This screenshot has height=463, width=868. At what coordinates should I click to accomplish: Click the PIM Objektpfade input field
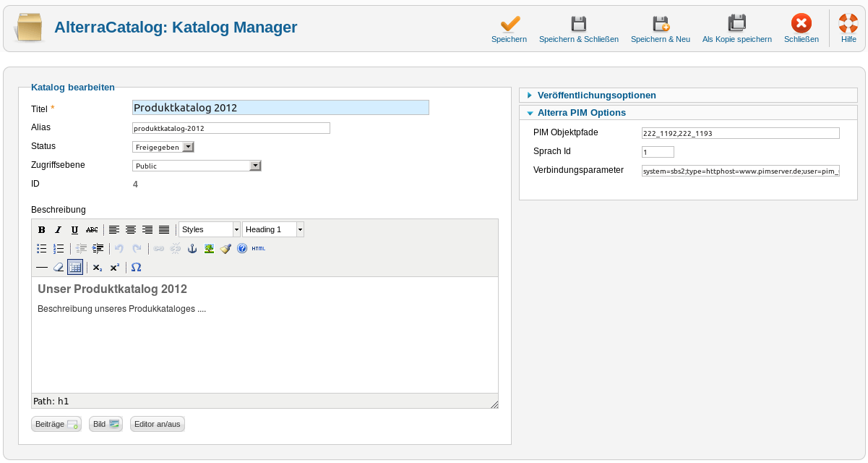point(740,133)
